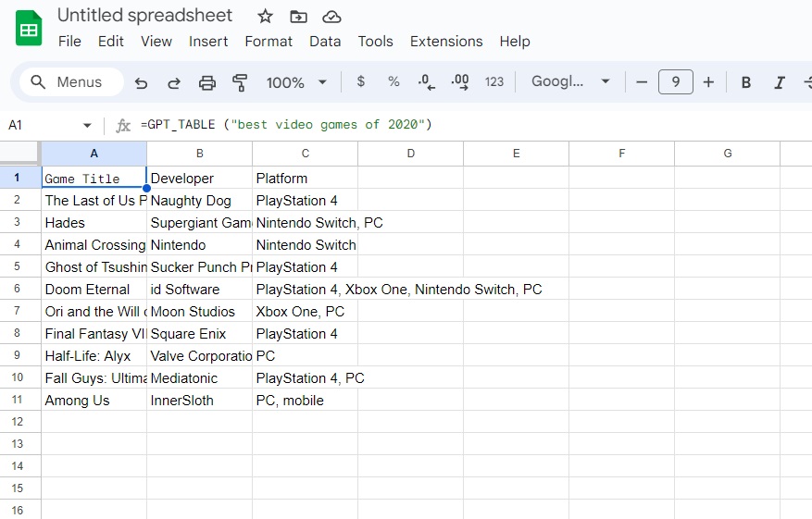
Task: Select the Developer header cell
Action: (x=200, y=178)
